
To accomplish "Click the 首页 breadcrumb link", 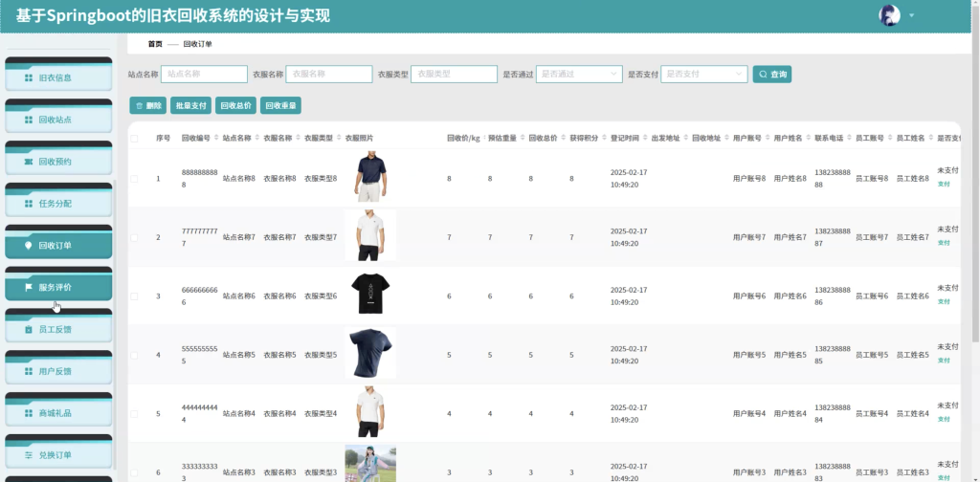I will [x=155, y=44].
